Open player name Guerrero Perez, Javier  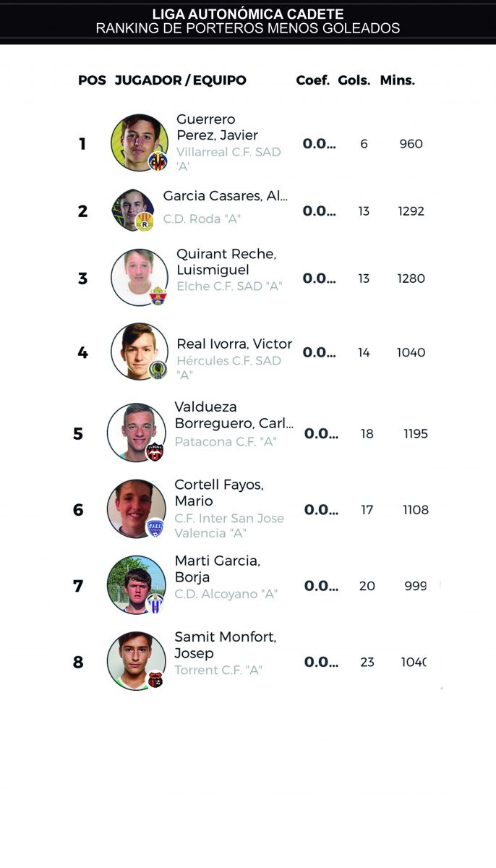(x=217, y=127)
